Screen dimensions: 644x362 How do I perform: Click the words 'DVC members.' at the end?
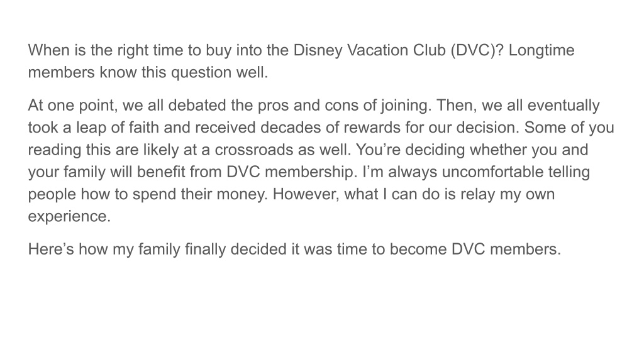click(x=506, y=250)
